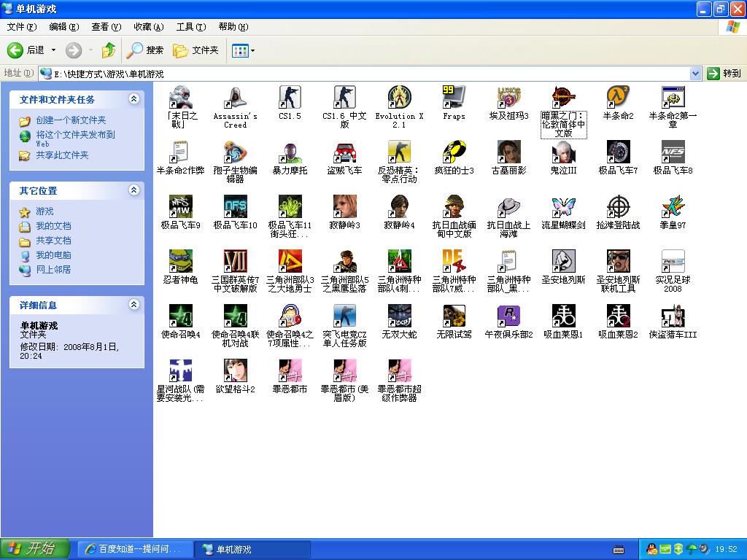
Task: Open the Assassin's Creed shortcut
Action: point(236,98)
